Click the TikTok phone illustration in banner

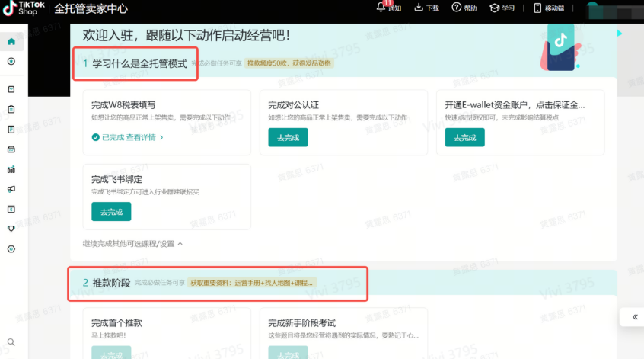click(560, 47)
